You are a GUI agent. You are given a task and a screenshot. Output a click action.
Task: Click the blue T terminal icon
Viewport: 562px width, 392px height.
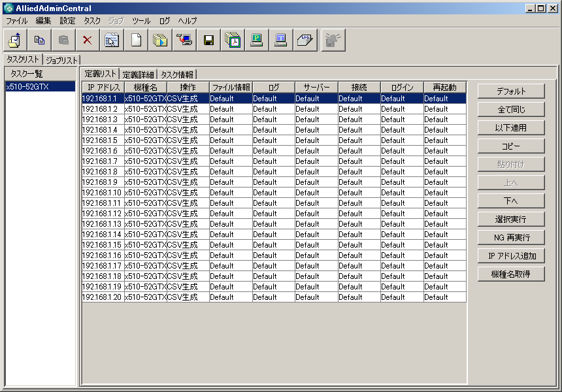[x=280, y=40]
